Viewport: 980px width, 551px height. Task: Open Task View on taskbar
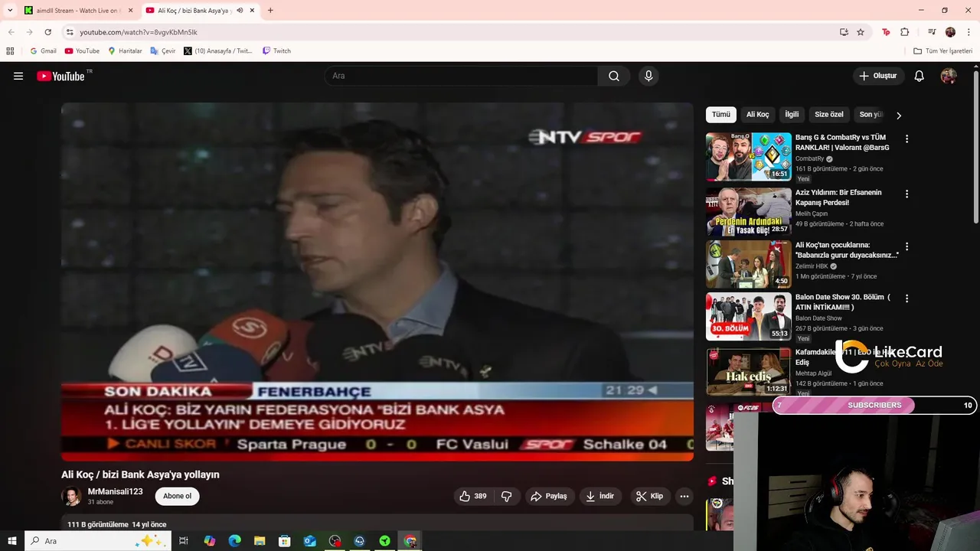pos(184,541)
